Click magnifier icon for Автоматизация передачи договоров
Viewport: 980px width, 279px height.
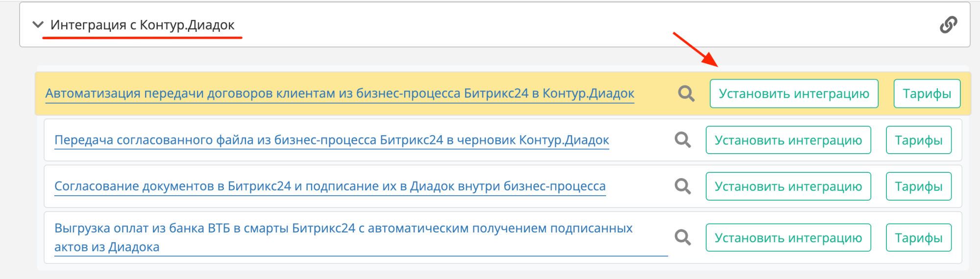[x=686, y=93]
